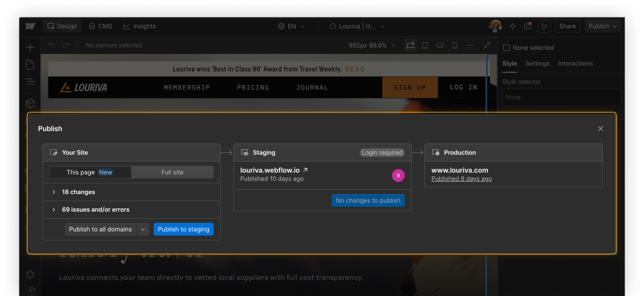Screen dimensions: 644x296
Task: Click the user avatar photo
Action: point(495,26)
